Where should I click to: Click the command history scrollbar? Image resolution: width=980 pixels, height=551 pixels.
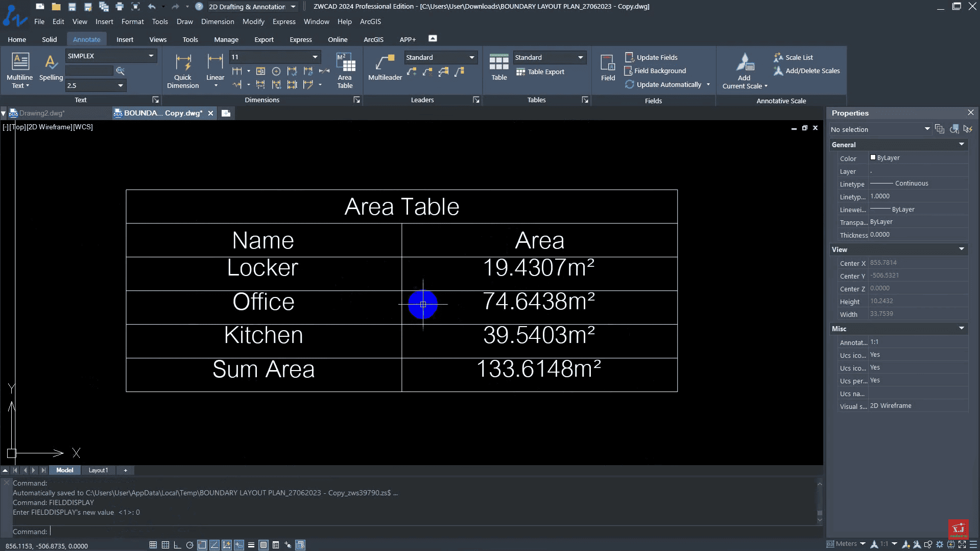(820, 502)
